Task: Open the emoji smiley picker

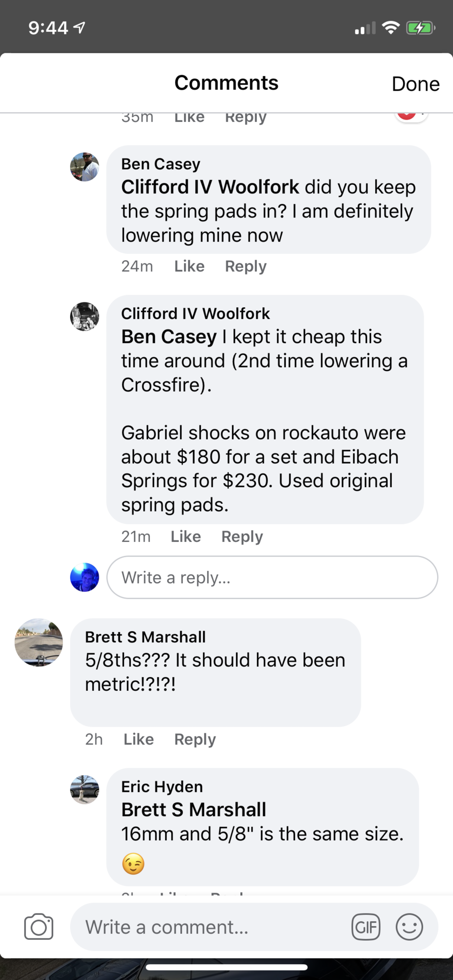Action: coord(409,927)
